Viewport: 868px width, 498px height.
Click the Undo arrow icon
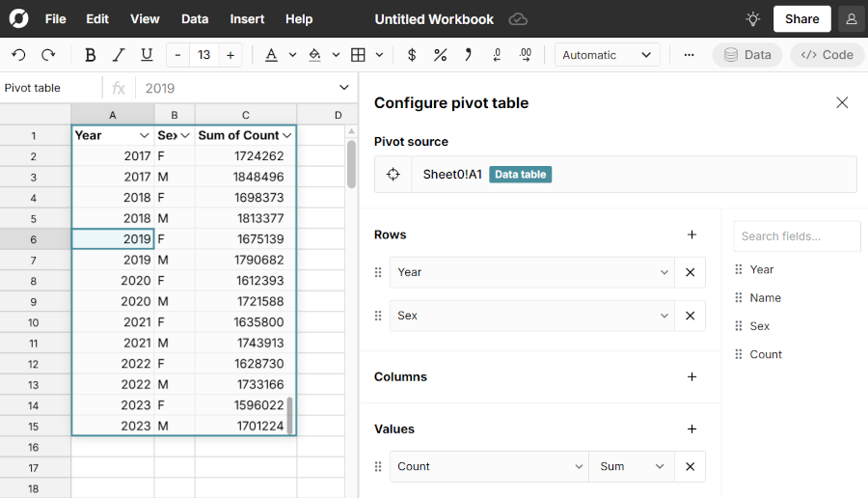[18, 55]
